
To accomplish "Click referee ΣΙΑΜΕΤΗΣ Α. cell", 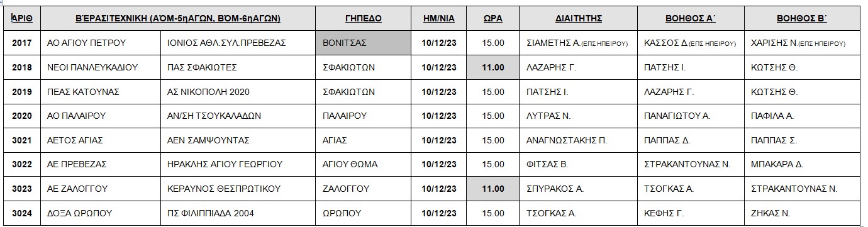I will click(577, 43).
